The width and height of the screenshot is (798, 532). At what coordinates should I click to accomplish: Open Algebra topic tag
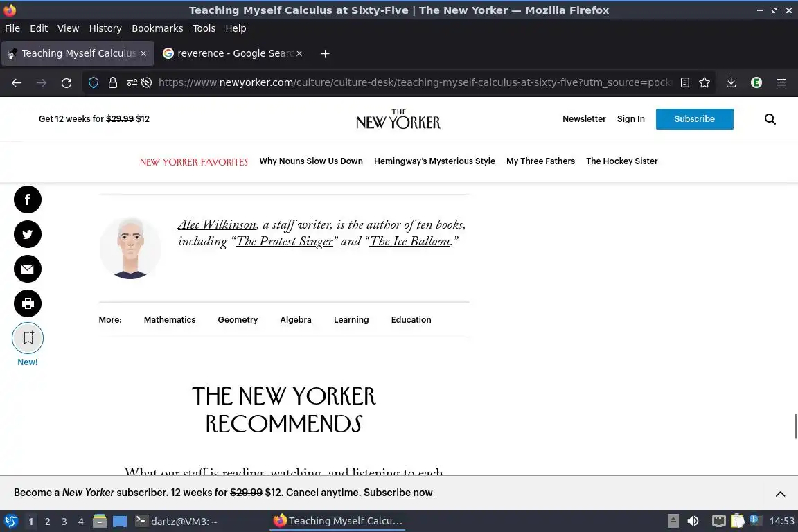point(296,320)
